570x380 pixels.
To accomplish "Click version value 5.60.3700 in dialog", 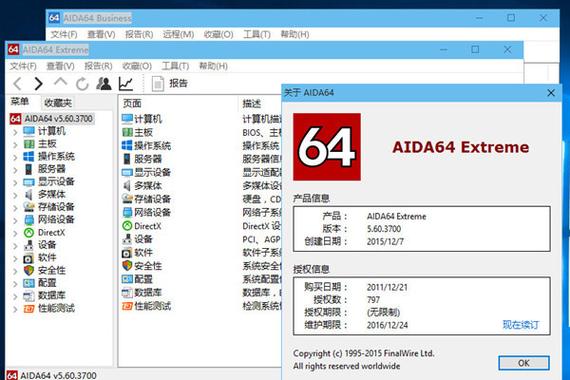I will (x=384, y=229).
